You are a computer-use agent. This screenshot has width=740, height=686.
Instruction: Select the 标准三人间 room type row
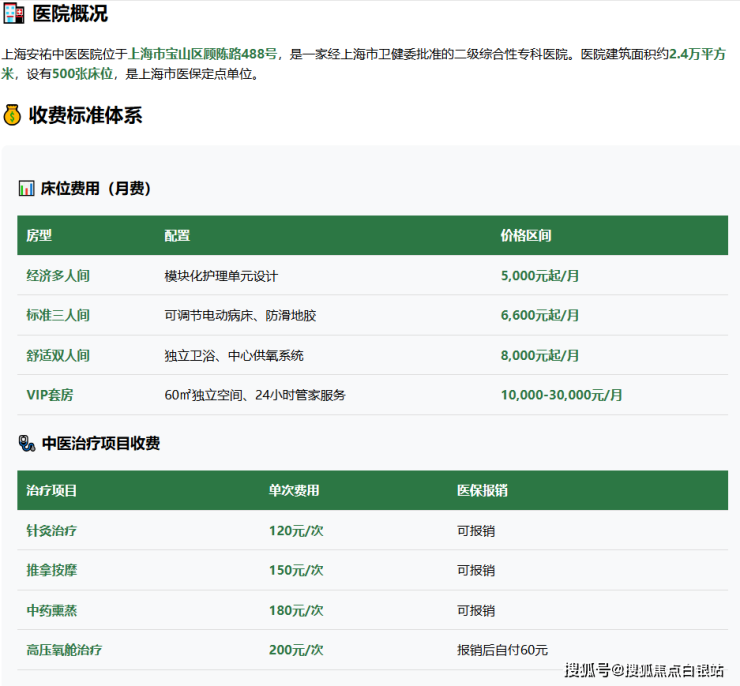point(58,315)
